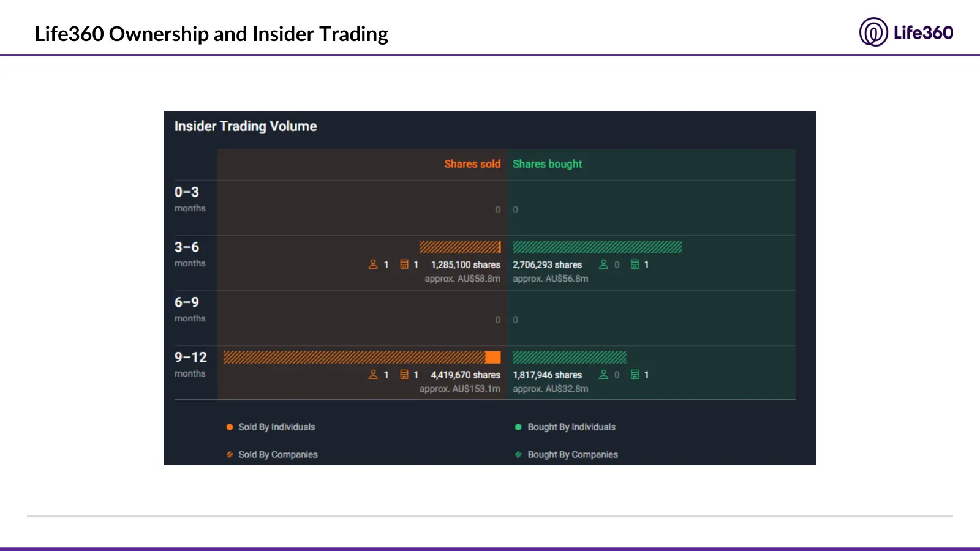Click the 3–6 months row label

click(x=190, y=254)
